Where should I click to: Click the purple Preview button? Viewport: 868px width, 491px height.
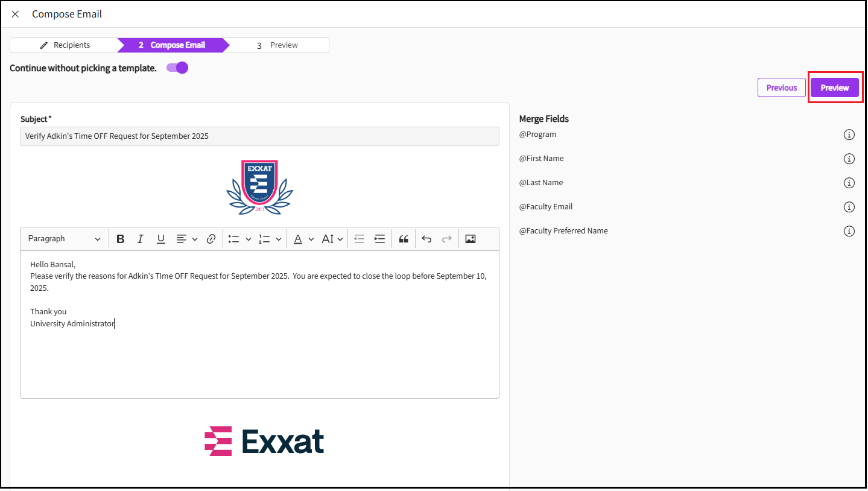tap(834, 88)
